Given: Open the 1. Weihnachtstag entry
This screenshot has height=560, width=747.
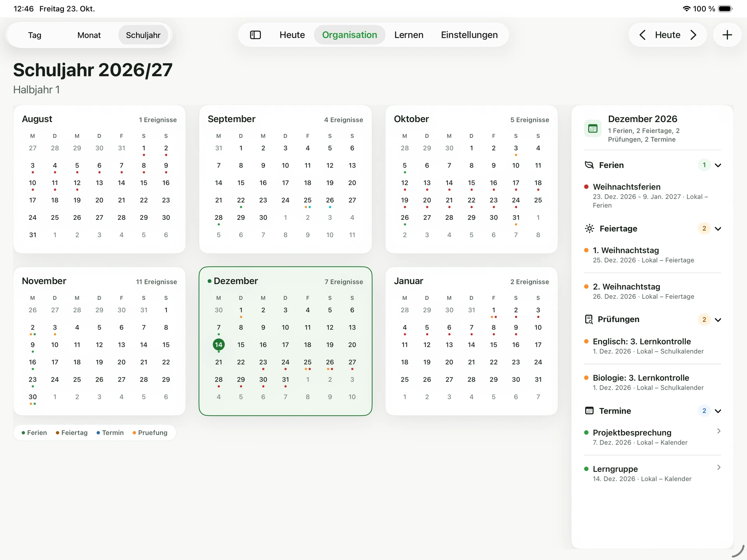Looking at the screenshot, I should [652, 255].
